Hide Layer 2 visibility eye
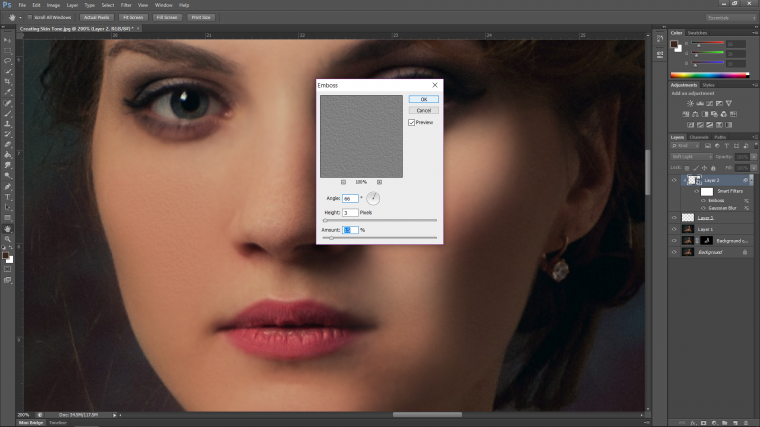760x427 pixels. 674,180
